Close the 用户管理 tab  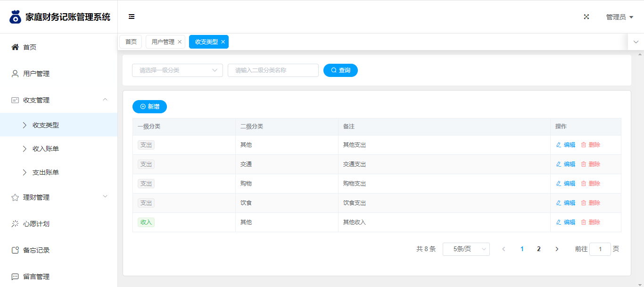[x=180, y=42]
